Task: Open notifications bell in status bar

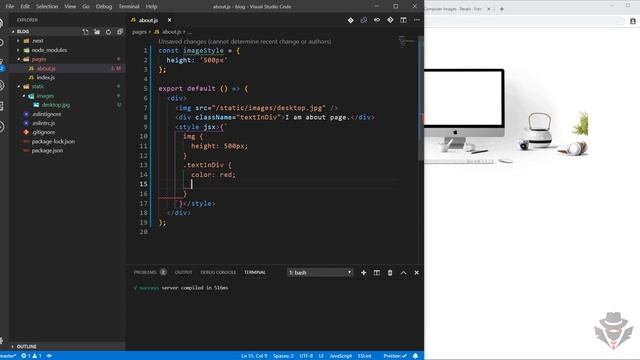Action: 415,356
